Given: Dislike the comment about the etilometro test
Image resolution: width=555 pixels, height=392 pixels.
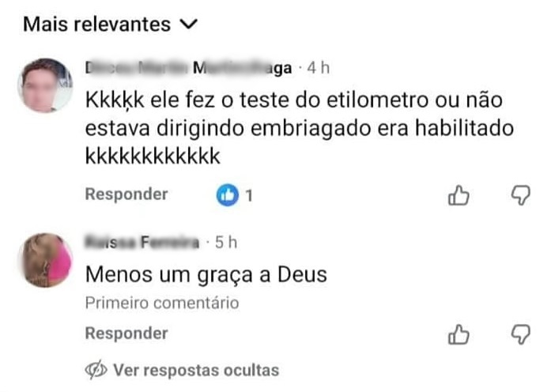Looking at the screenshot, I should pos(521,194).
